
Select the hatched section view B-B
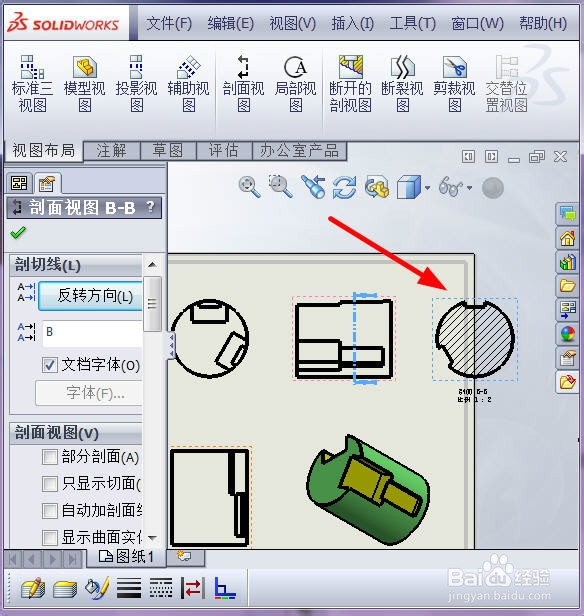coord(475,339)
